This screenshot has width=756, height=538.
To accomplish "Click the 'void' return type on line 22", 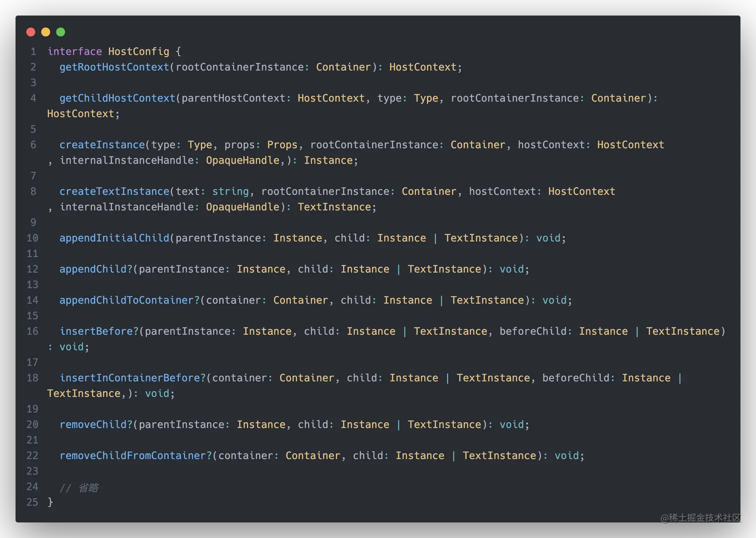I will pyautogui.click(x=566, y=455).
